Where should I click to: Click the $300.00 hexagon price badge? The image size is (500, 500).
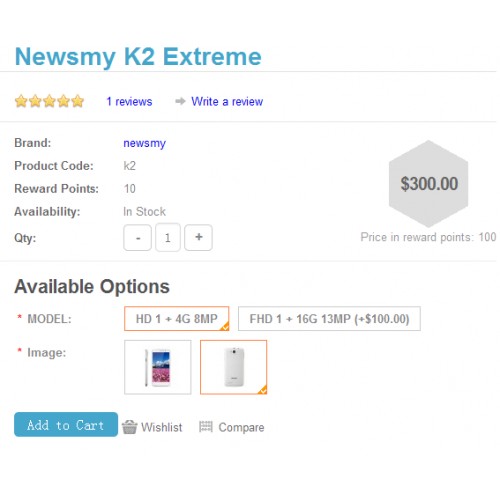click(x=429, y=184)
